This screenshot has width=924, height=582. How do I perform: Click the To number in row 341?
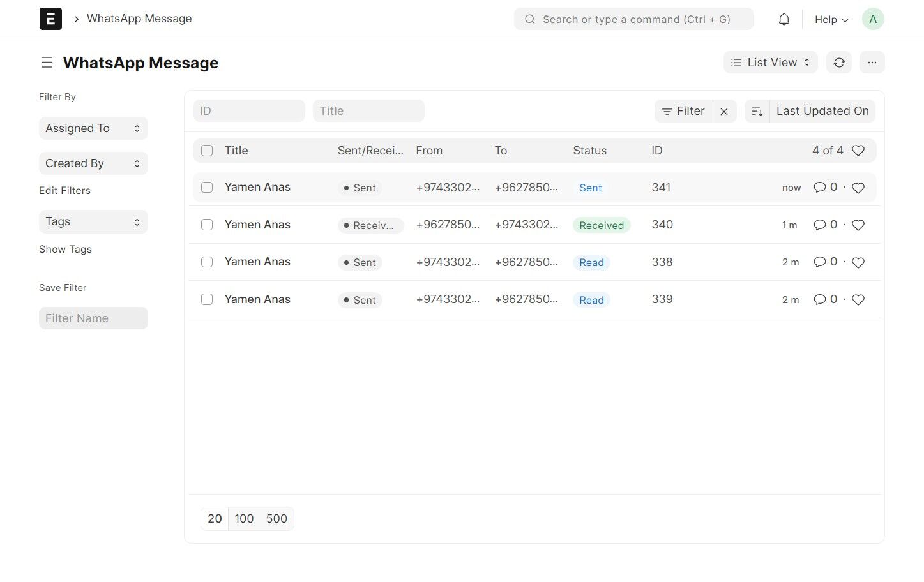pos(526,187)
